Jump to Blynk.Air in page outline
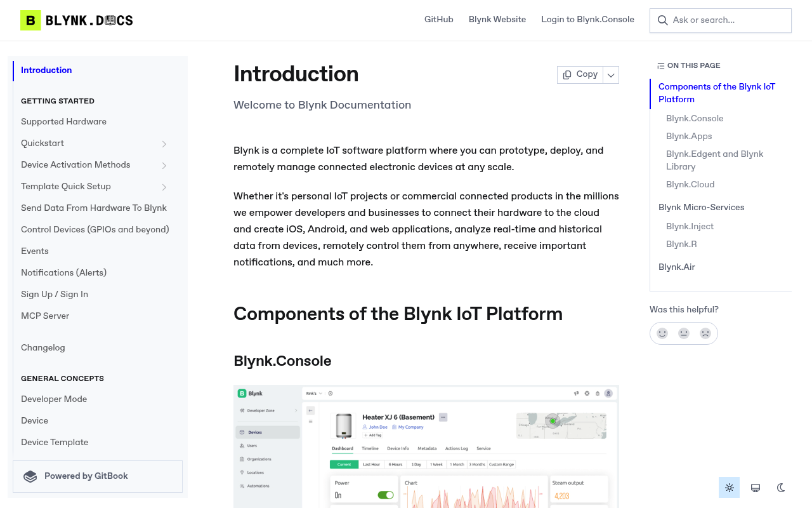Screen dimensions: 812x508 pos(677,267)
